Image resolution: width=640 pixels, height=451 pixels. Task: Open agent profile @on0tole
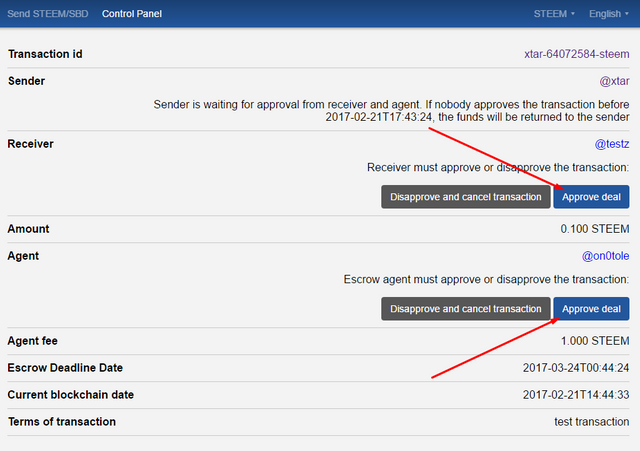coord(605,256)
